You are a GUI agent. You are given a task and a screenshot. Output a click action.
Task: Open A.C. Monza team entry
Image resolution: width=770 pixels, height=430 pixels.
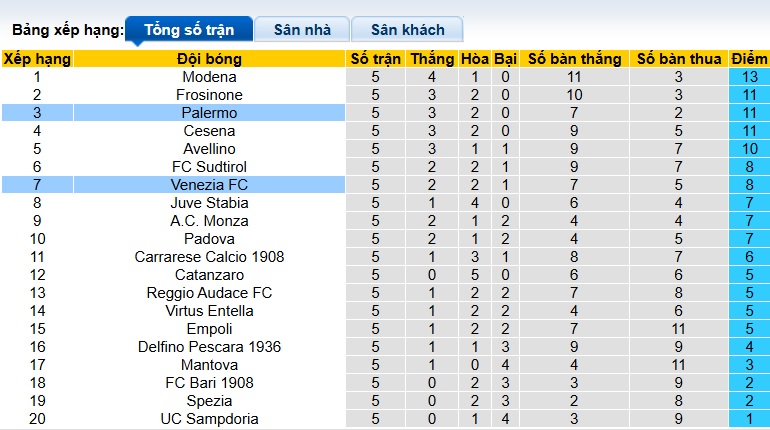click(x=209, y=221)
